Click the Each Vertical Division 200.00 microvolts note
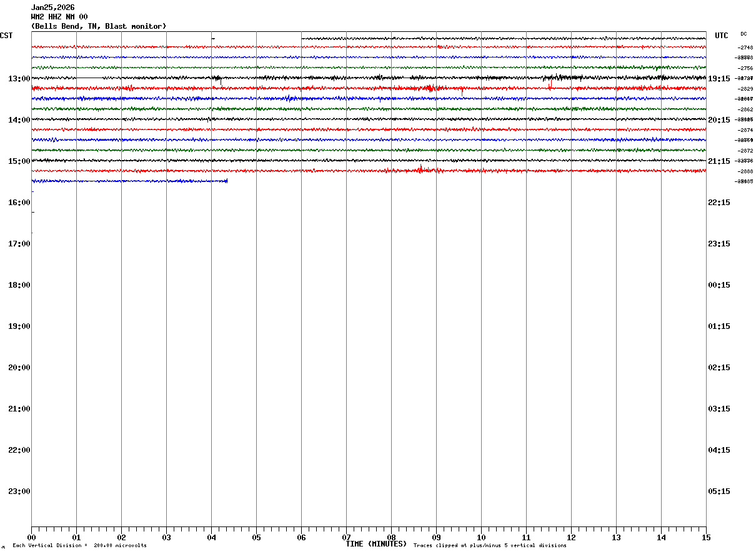756x554 pixels. tap(79, 546)
